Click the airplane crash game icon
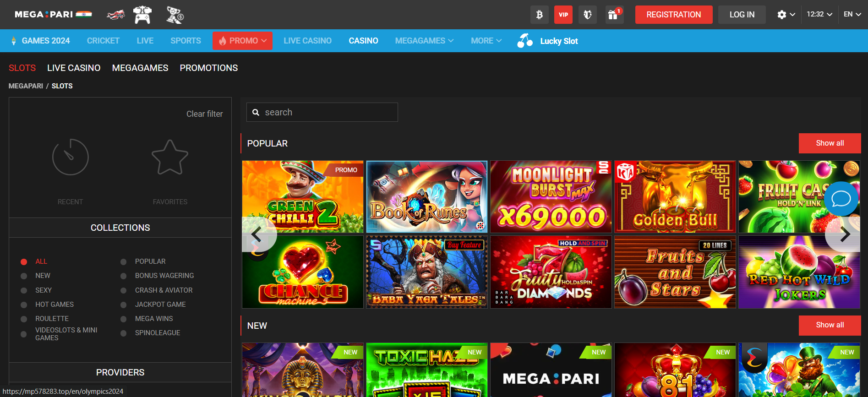The width and height of the screenshot is (868, 397). (115, 15)
